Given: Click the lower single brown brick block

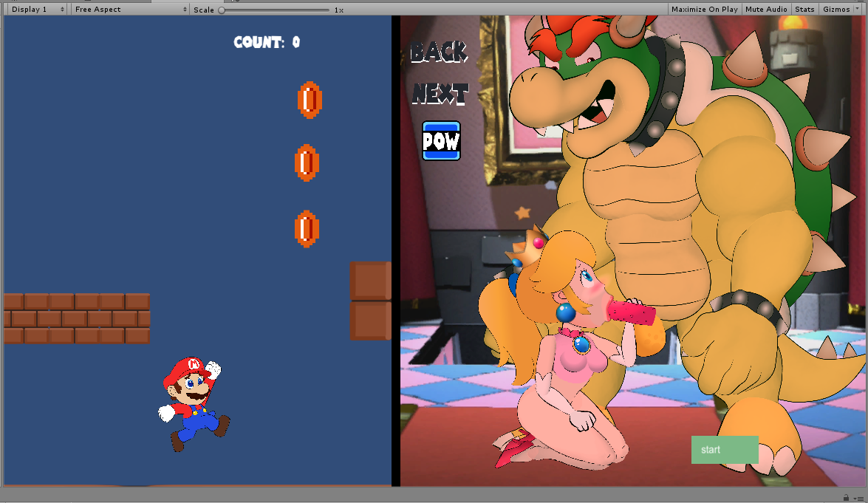Looking at the screenshot, I should click(369, 321).
